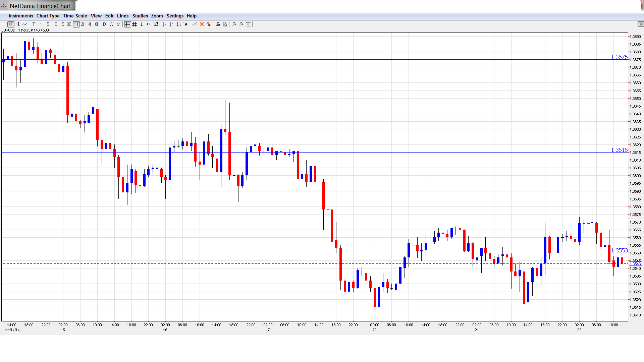The image size is (644, 362).
Task: Select the 4H time scale button
Action: [90, 24]
